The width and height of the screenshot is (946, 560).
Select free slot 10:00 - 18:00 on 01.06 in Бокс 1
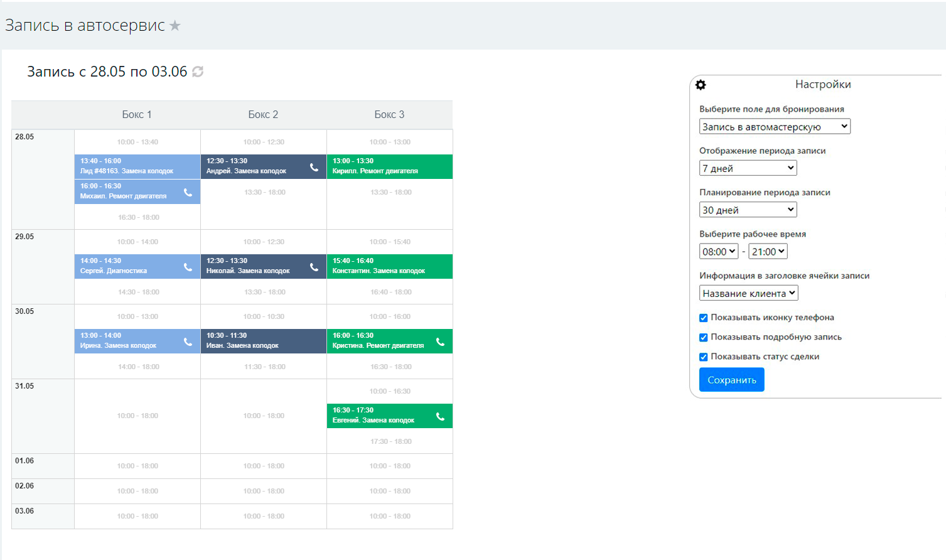(137, 466)
